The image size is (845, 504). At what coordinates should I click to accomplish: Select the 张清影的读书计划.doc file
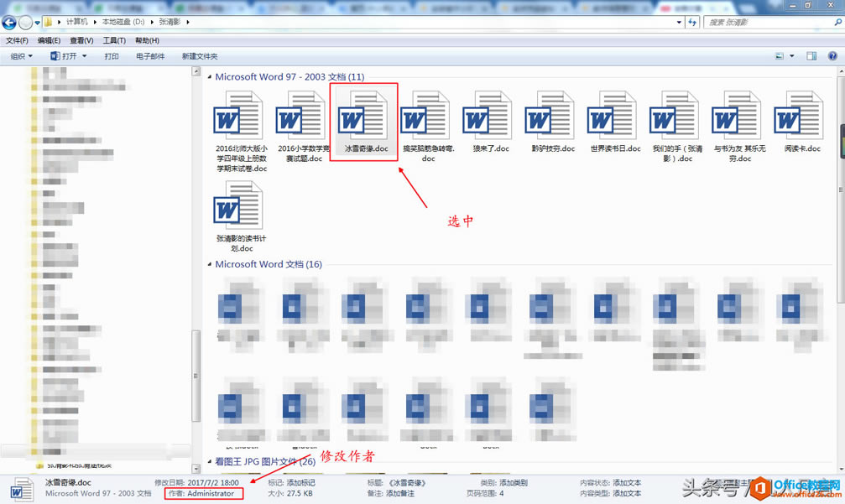242,216
